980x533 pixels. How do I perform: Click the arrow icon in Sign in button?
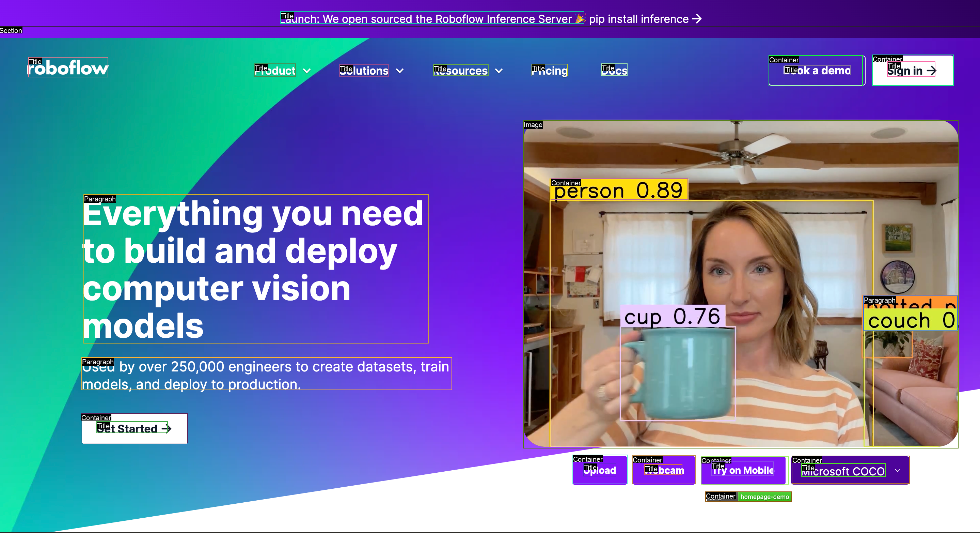(931, 71)
